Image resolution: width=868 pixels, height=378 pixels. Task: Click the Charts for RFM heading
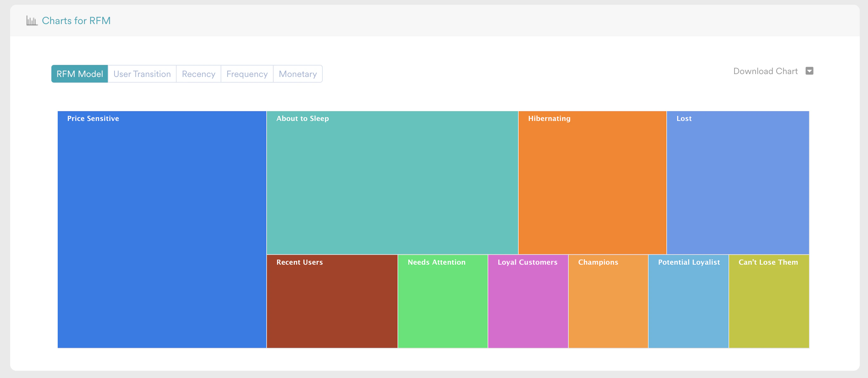76,21
